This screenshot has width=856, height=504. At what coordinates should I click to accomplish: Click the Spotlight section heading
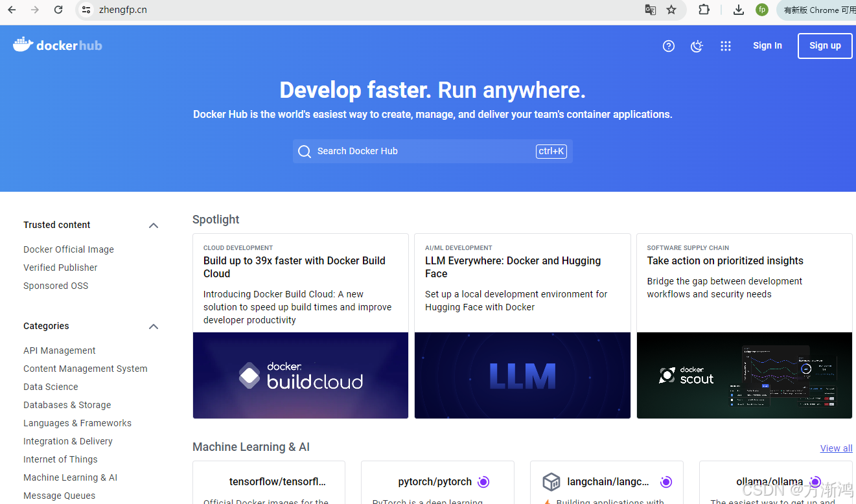point(216,220)
